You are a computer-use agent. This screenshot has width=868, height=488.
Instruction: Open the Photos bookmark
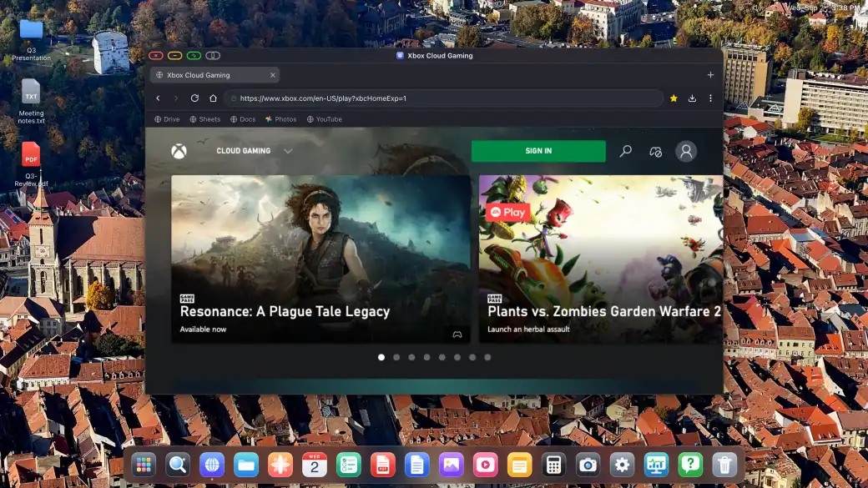pos(280,119)
